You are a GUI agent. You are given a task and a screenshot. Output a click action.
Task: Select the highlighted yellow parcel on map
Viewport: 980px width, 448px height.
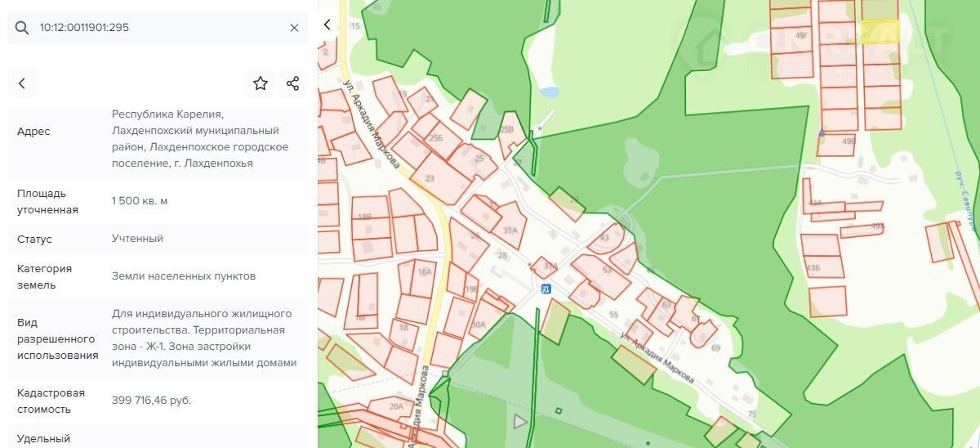click(880, 32)
